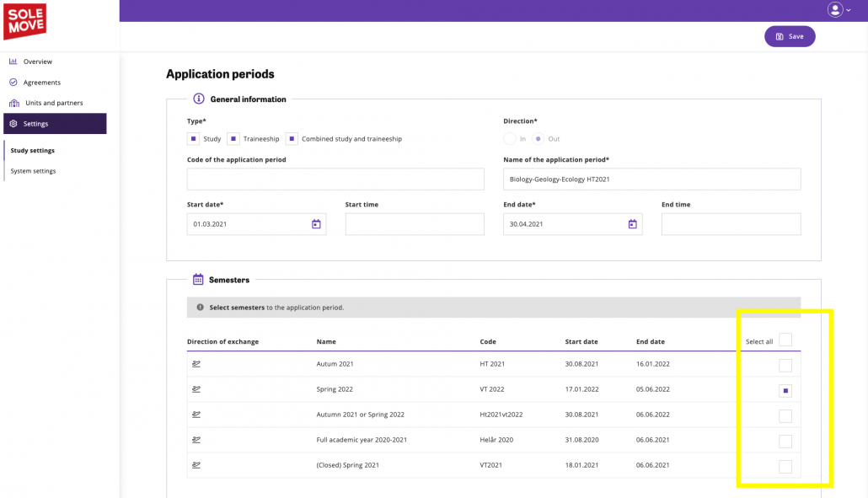Uncheck the Spring 2022 semester checkbox

pyautogui.click(x=785, y=391)
